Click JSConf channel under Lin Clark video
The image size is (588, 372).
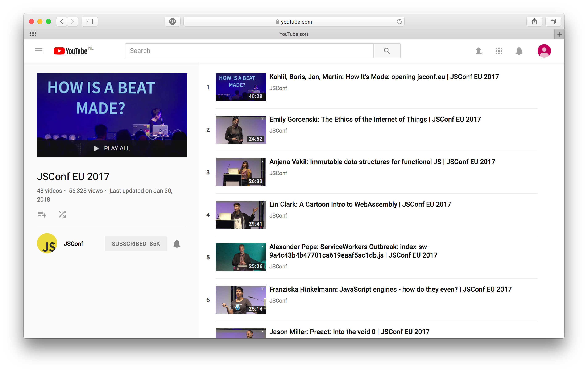click(x=278, y=216)
